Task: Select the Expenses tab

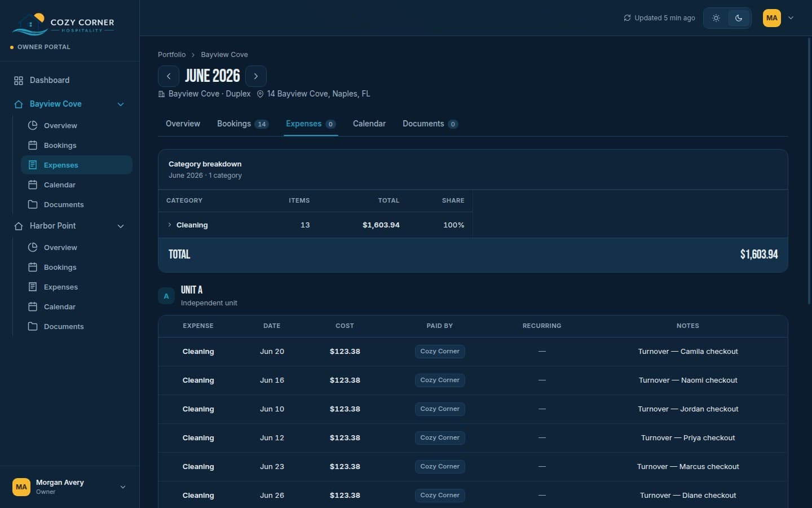Action: tap(311, 124)
